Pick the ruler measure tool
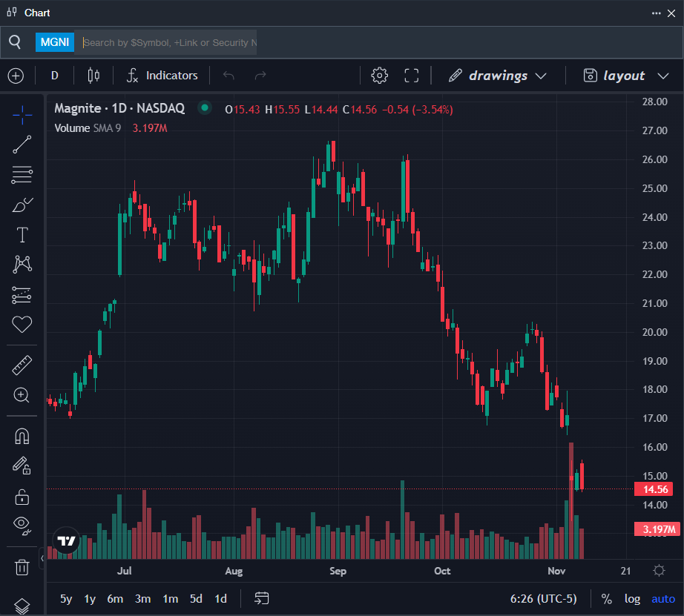Image resolution: width=684 pixels, height=616 pixels. (x=22, y=365)
